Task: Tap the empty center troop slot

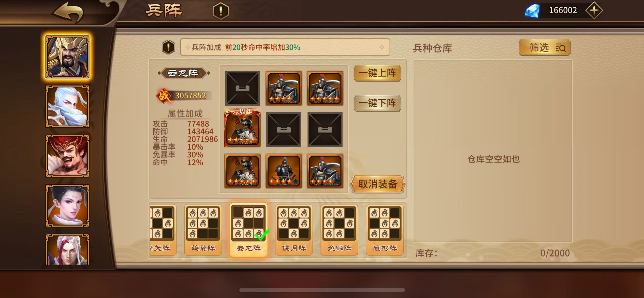Action: click(x=284, y=130)
